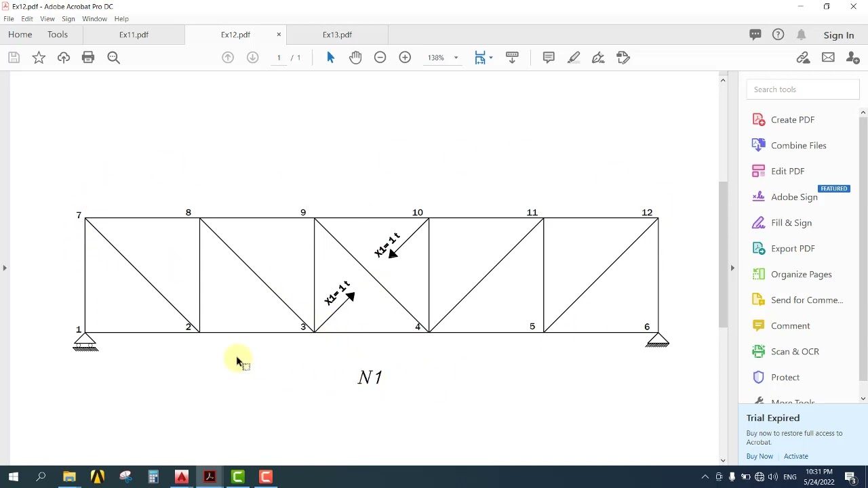This screenshot has height=488, width=868.
Task: Open the find text magnifier tool
Action: 114,58
